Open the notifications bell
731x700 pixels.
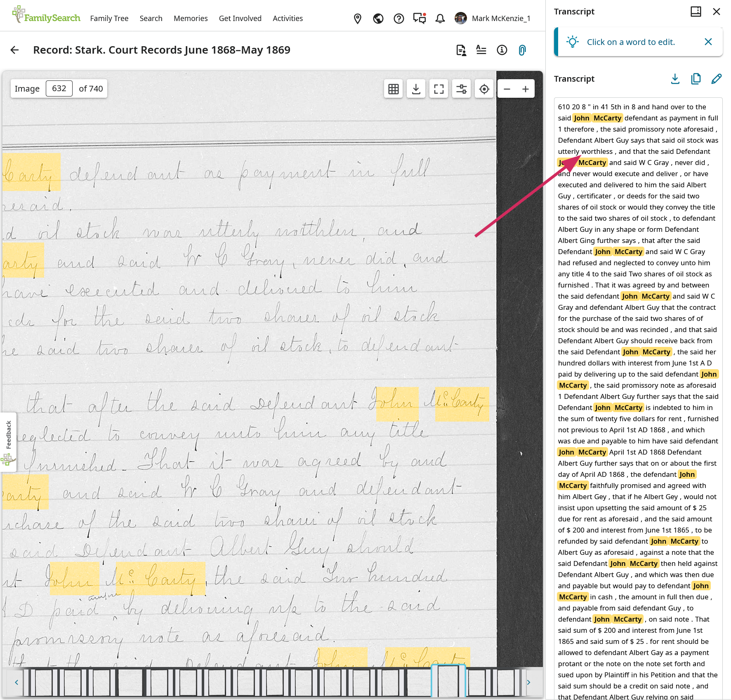click(x=440, y=19)
